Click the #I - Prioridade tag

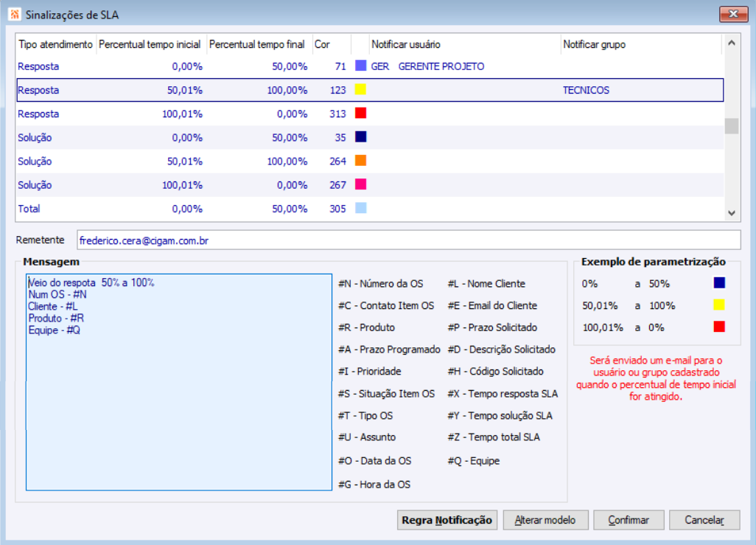click(370, 371)
